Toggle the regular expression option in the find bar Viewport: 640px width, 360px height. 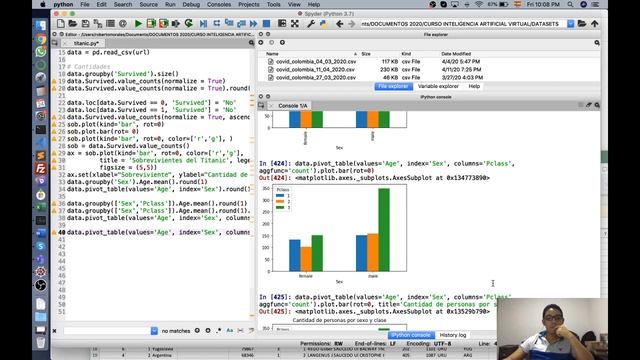pyautogui.click(x=219, y=331)
